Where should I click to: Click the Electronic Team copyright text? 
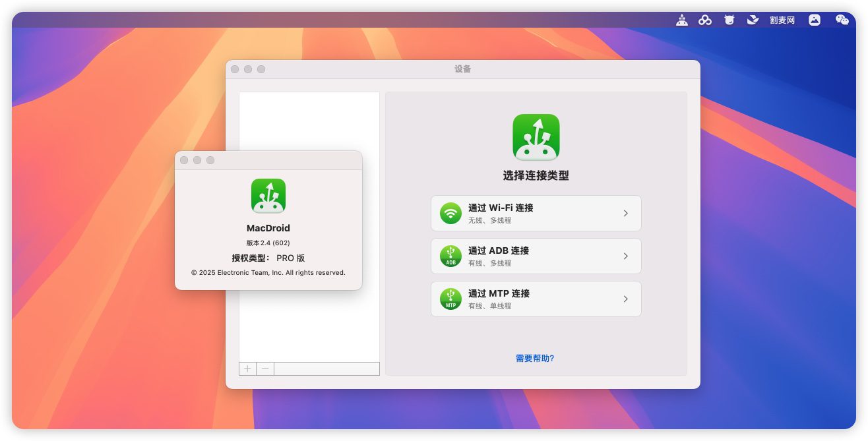click(268, 272)
